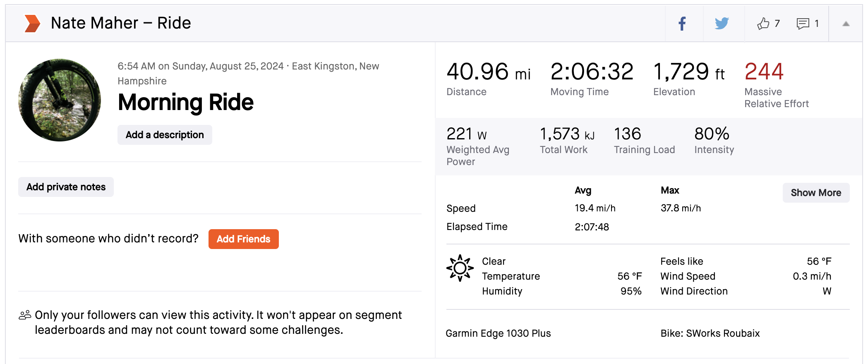Give kudos with thumbs-up icon
This screenshot has width=868, height=364.
click(763, 24)
